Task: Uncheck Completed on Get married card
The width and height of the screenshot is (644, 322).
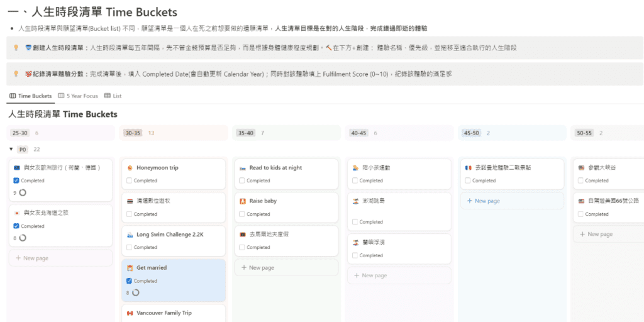Action: (x=130, y=281)
